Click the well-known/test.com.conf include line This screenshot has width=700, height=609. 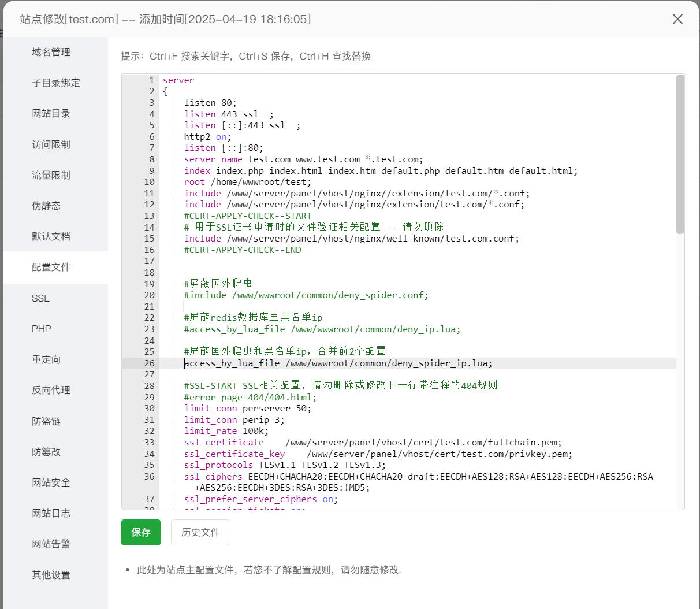352,239
